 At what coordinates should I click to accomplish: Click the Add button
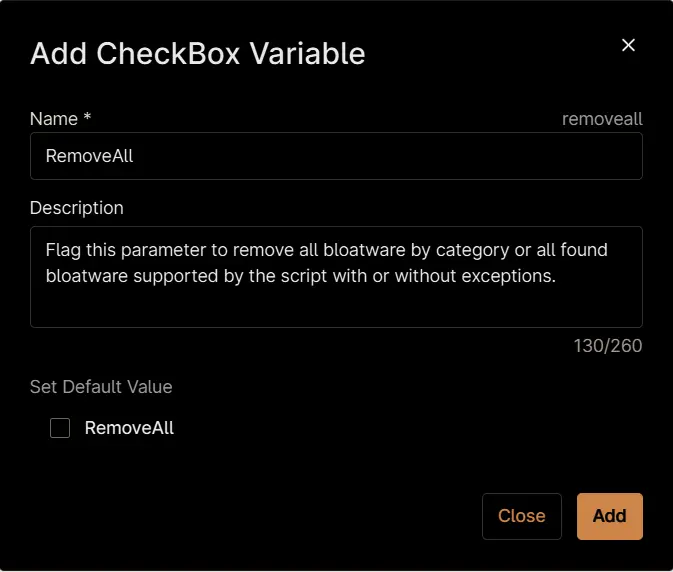609,516
